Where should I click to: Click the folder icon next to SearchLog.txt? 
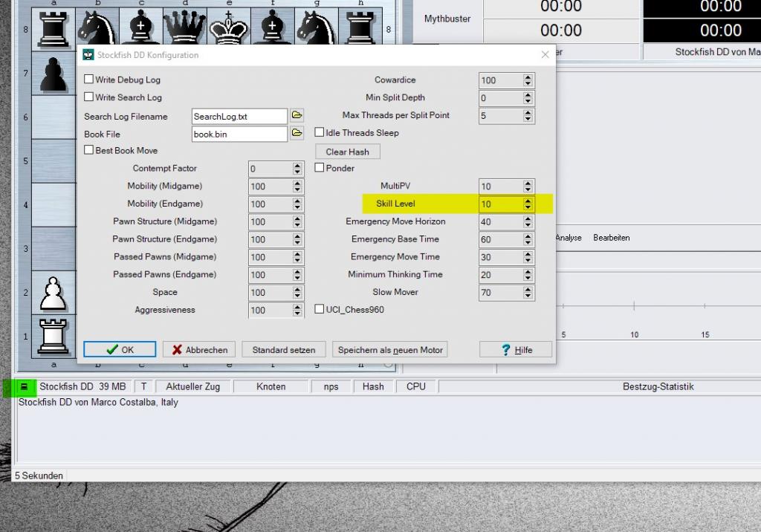point(297,116)
